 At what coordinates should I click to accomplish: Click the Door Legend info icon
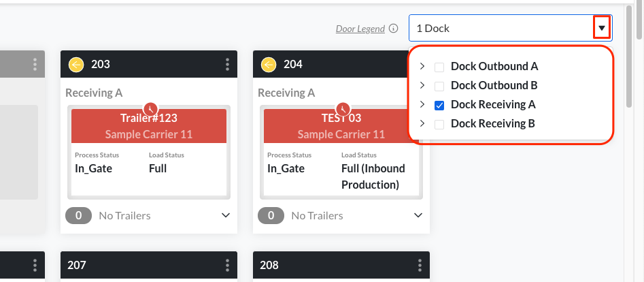click(393, 29)
